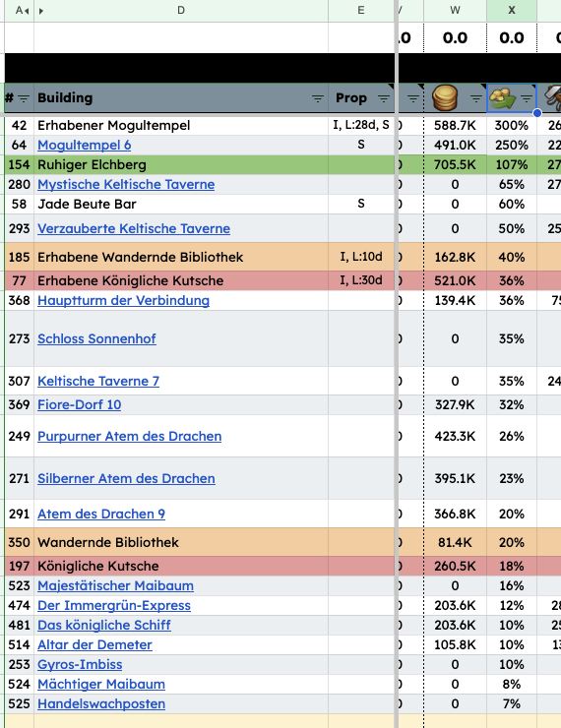Screen dimensions: 561x728
Task: Open Hauptturm der Verbindung link
Action: (x=124, y=300)
